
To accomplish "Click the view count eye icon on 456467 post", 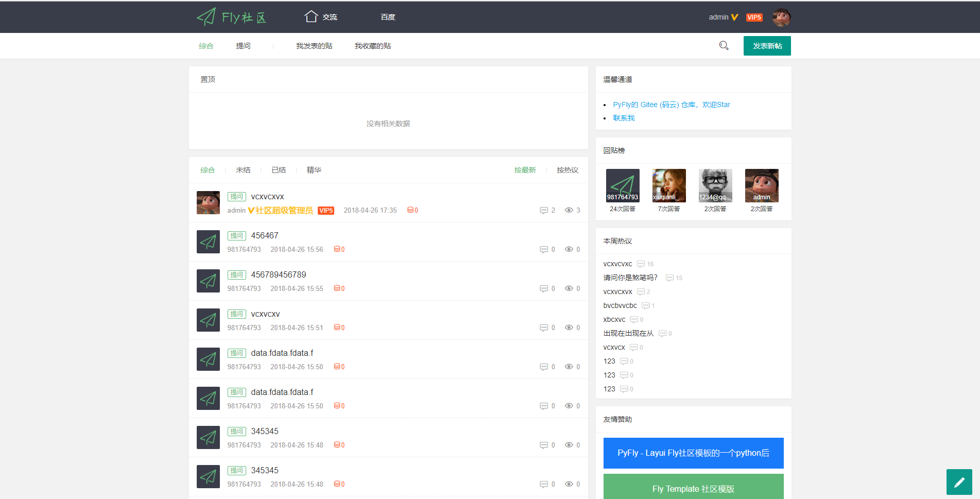I will (x=569, y=249).
